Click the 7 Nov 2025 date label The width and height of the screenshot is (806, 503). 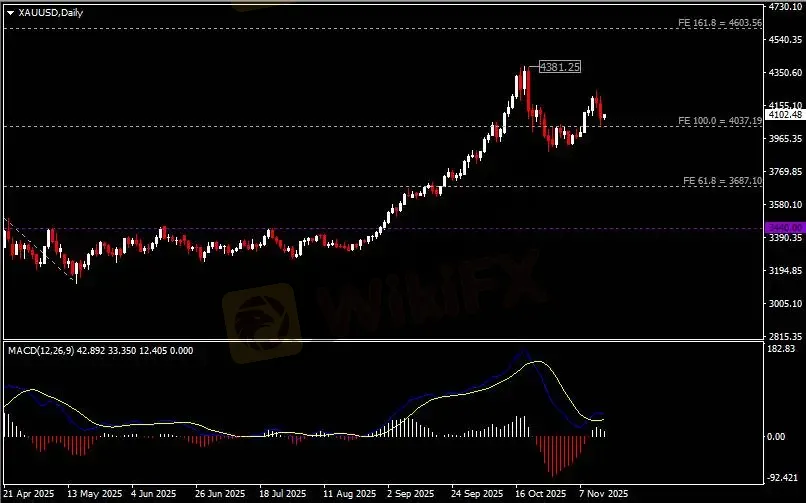tap(603, 494)
